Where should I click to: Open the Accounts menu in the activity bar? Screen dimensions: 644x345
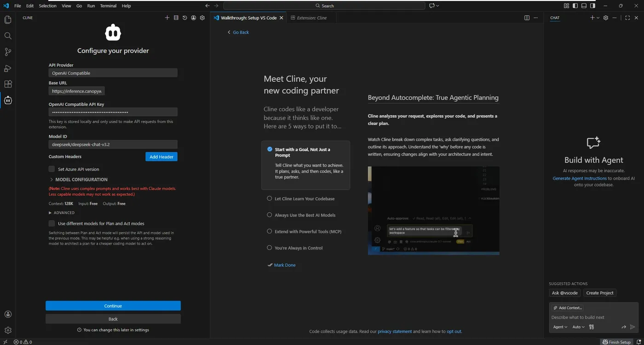pos(8,314)
